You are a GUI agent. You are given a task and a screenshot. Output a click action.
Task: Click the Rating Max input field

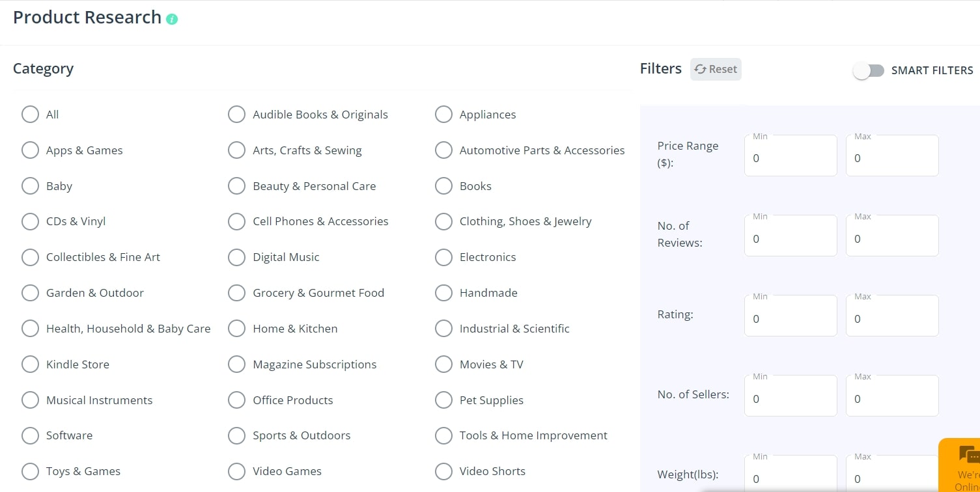[892, 316]
